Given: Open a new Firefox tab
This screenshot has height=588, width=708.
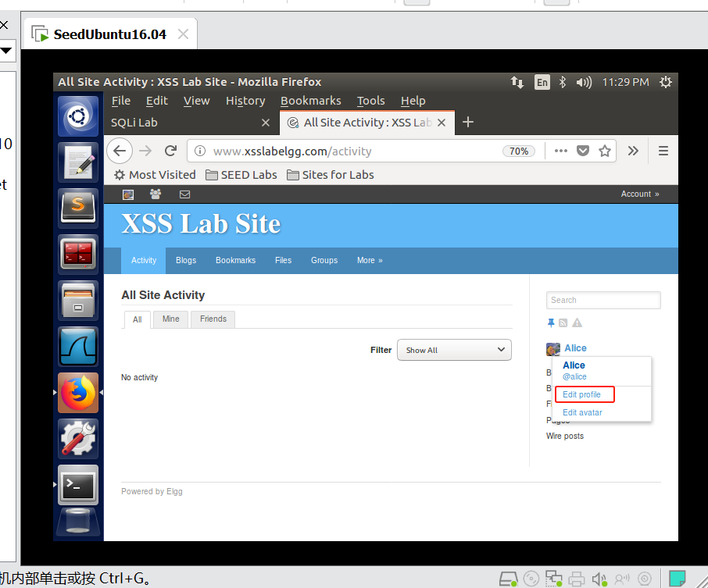Looking at the screenshot, I should 468,123.
